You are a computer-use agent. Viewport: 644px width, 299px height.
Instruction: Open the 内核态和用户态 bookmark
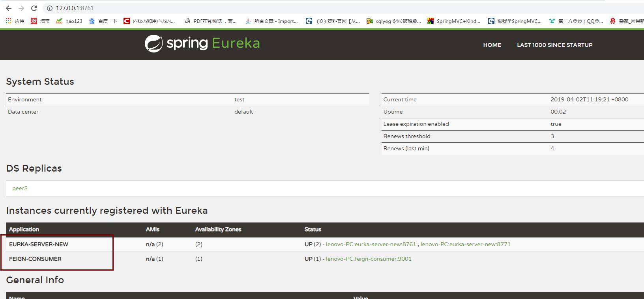(x=149, y=21)
